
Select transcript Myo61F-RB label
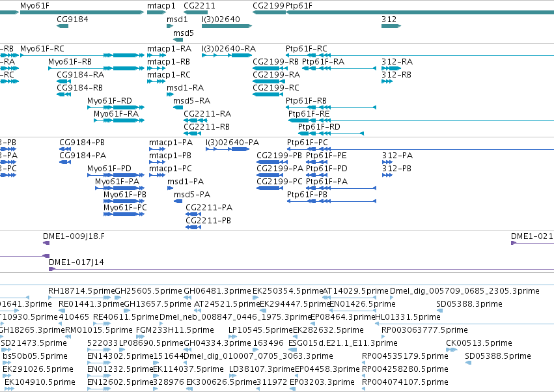tap(70, 61)
